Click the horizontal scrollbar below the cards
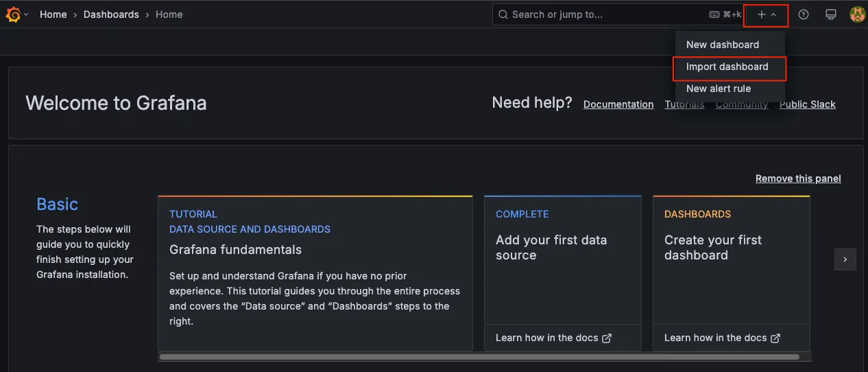This screenshot has height=372, width=868. pos(479,357)
